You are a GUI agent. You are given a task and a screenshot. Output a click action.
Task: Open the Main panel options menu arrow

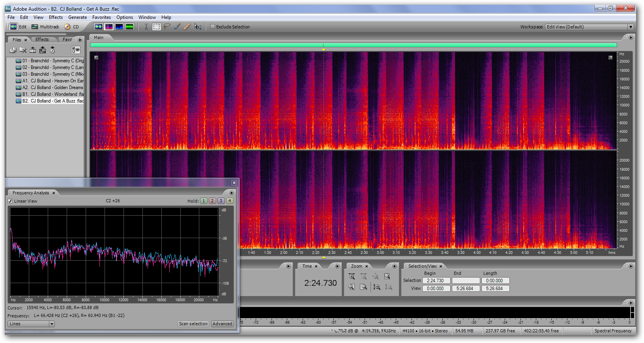coord(631,37)
